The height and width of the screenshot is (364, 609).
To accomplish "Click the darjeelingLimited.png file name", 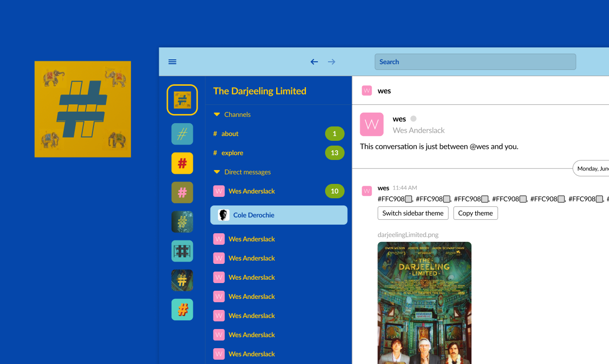I will pos(408,235).
